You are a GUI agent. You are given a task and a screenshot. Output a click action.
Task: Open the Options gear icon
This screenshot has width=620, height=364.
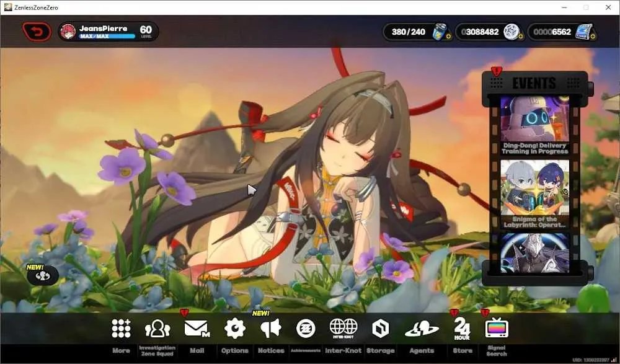[234, 329]
